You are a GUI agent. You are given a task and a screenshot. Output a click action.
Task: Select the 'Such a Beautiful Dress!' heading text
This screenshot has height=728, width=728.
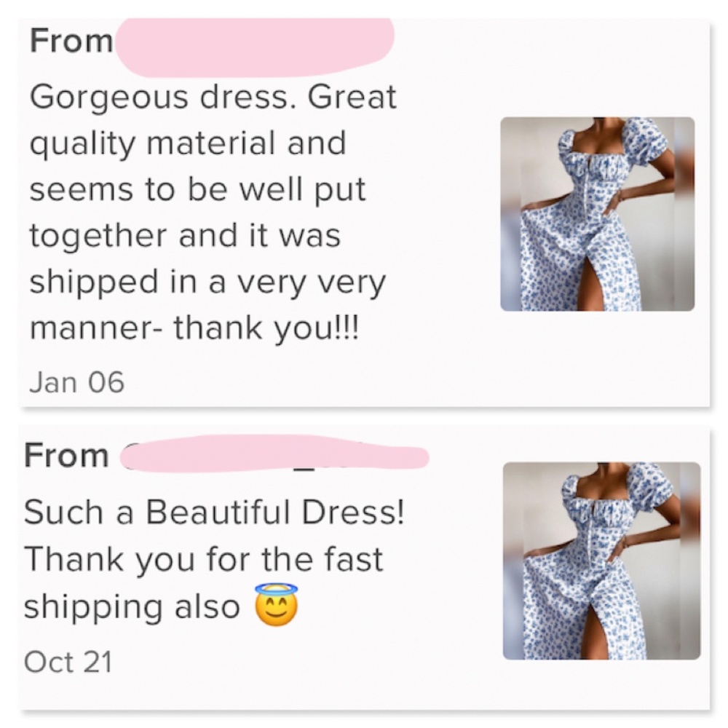[214, 512]
